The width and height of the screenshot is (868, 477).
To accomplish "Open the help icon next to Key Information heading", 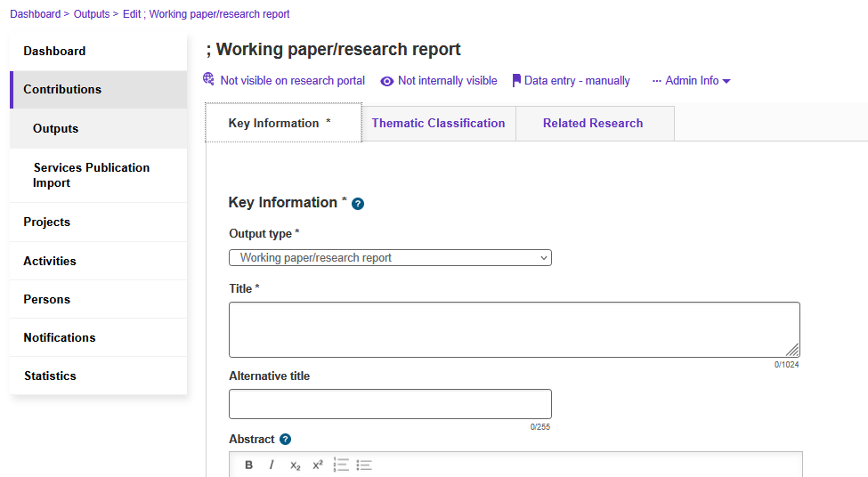I will point(358,204).
